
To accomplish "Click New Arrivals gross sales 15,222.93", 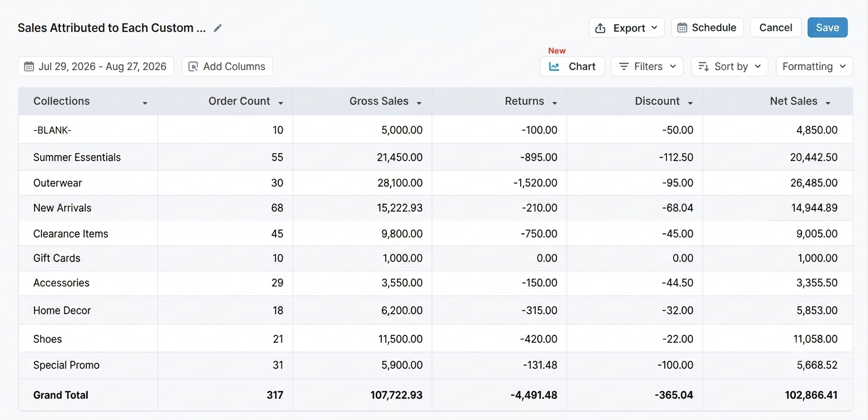I will [400, 208].
